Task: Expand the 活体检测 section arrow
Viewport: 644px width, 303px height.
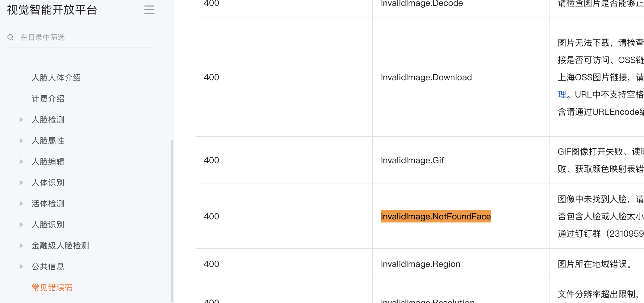Action: pyautogui.click(x=21, y=204)
